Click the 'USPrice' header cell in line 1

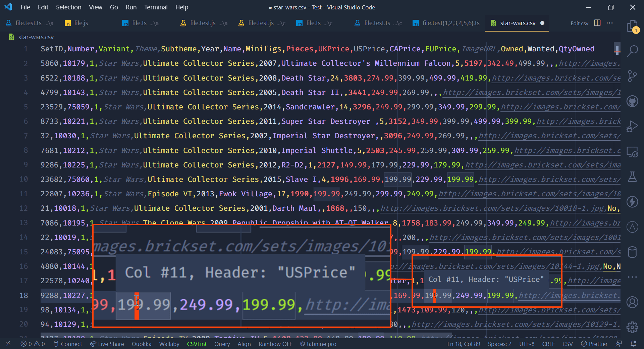(369, 49)
